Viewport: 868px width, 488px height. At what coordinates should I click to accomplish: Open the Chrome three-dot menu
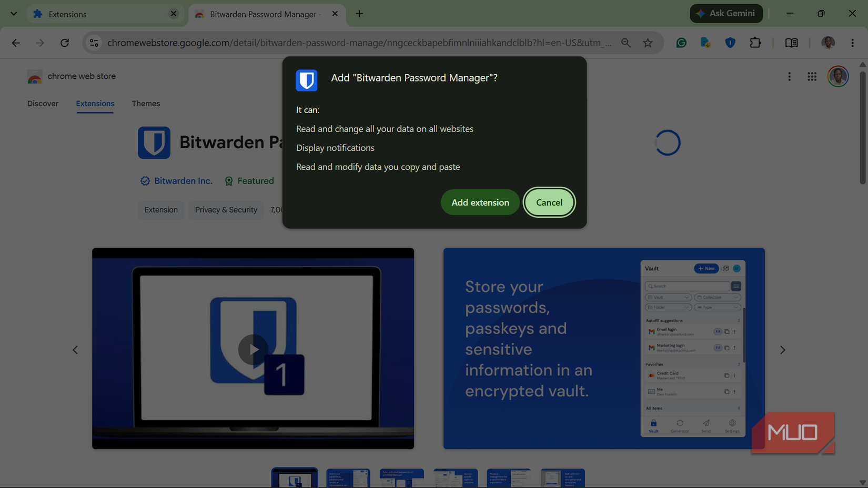(852, 43)
